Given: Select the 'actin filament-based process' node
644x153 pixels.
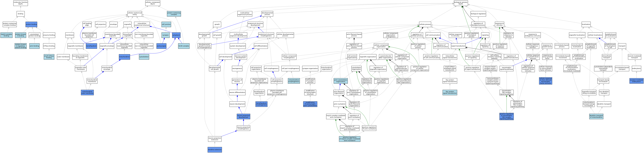Looking at the screenshot, I should click(354, 35).
